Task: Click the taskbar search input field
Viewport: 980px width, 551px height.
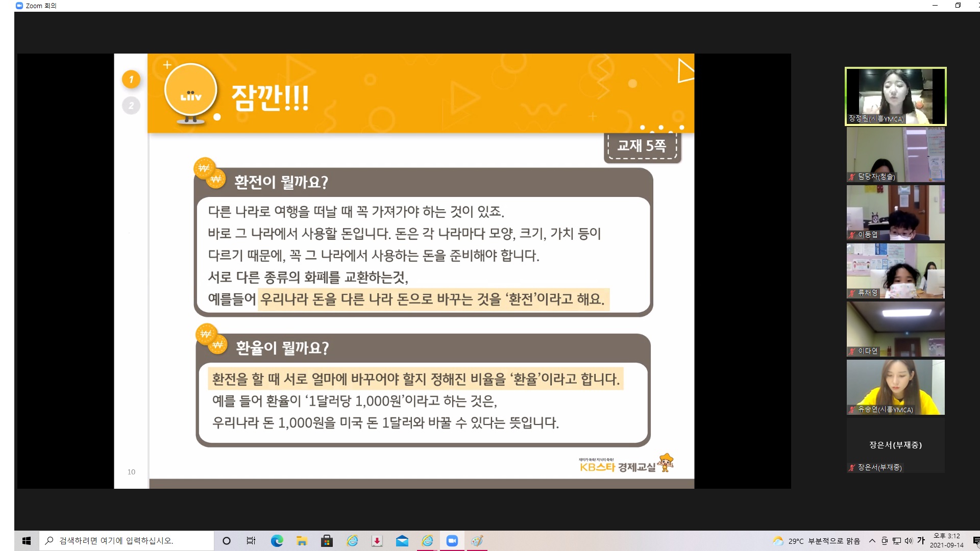Action: point(128,541)
